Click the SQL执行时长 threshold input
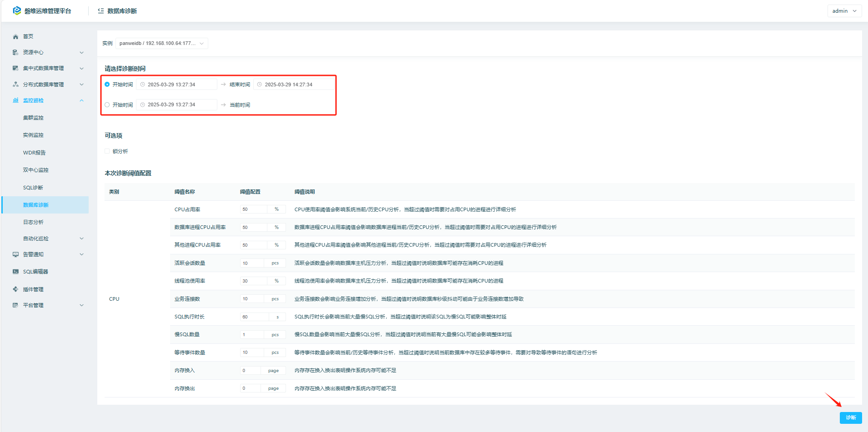868x432 pixels. pyautogui.click(x=255, y=317)
